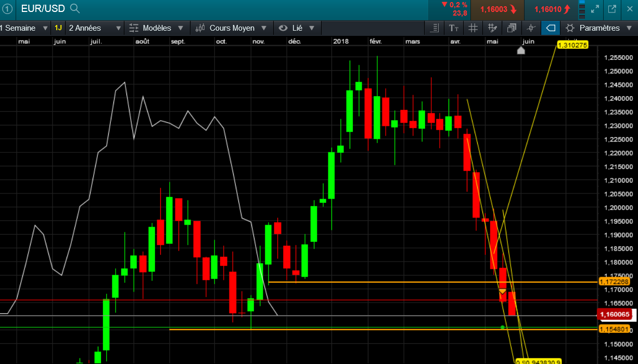Open the Cours Moyen dropdown arrow

coord(264,28)
